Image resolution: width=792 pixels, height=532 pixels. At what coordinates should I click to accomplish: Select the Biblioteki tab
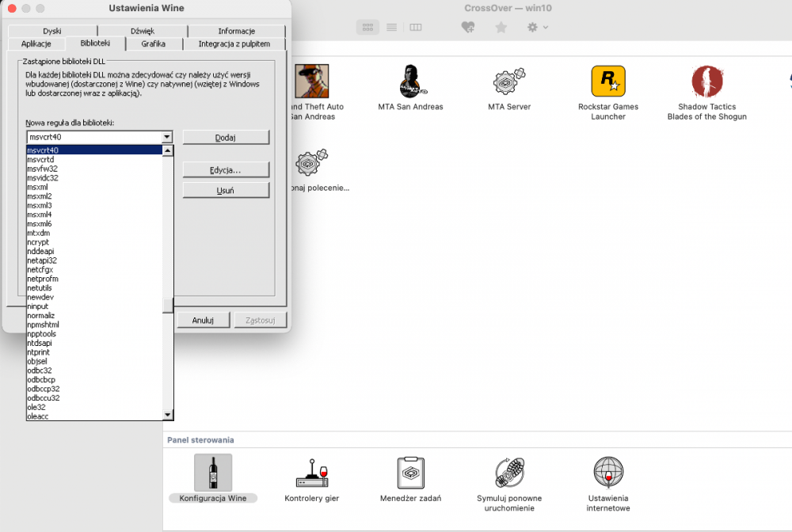click(95, 44)
